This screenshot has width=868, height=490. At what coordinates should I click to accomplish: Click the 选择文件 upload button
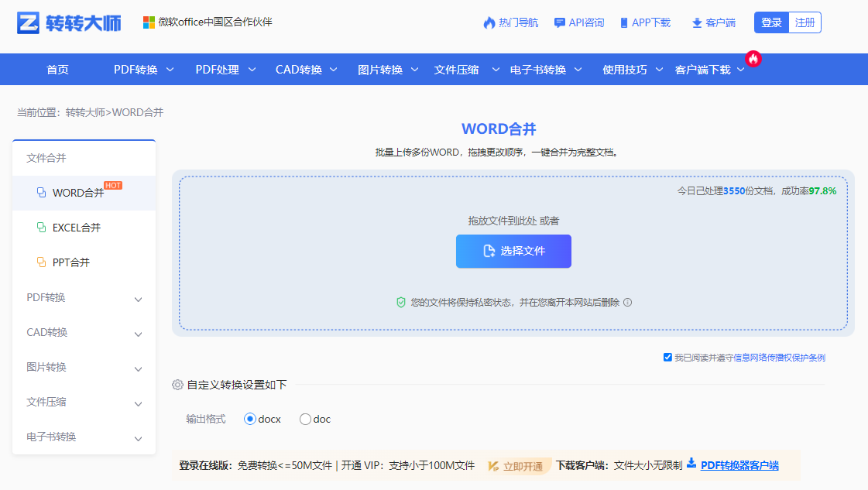click(513, 252)
